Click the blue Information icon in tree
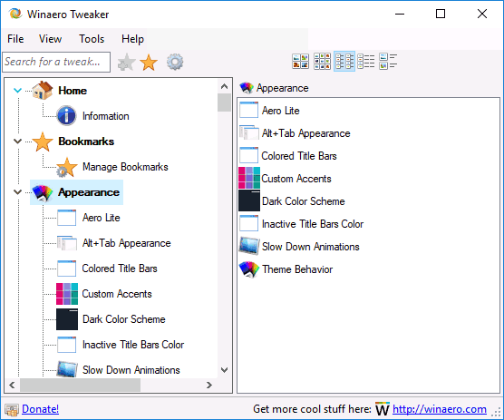 click(x=66, y=115)
